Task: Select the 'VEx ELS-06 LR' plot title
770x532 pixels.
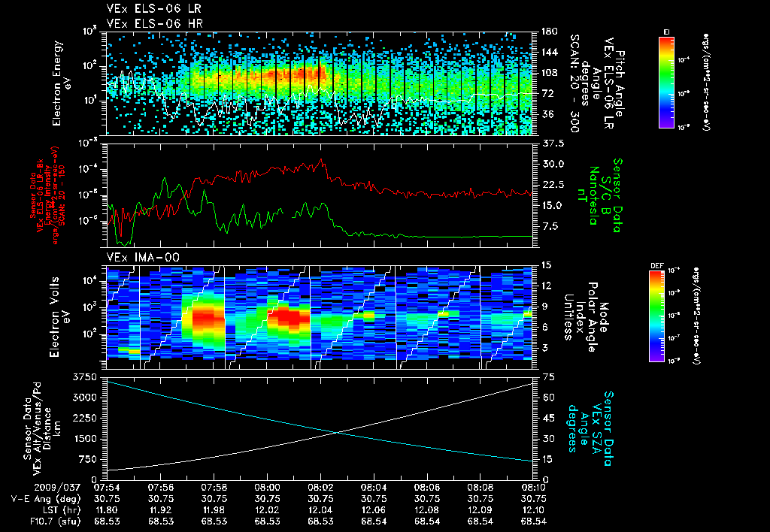Action: coord(153,9)
